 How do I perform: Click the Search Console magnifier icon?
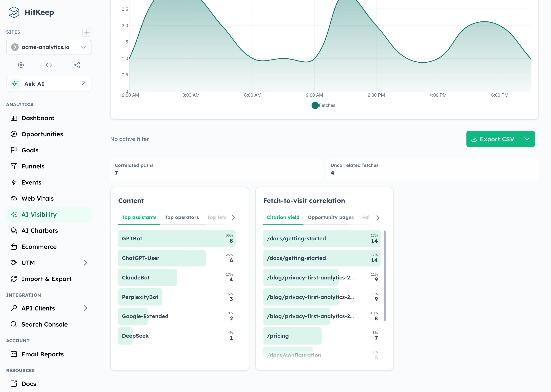pyautogui.click(x=14, y=324)
